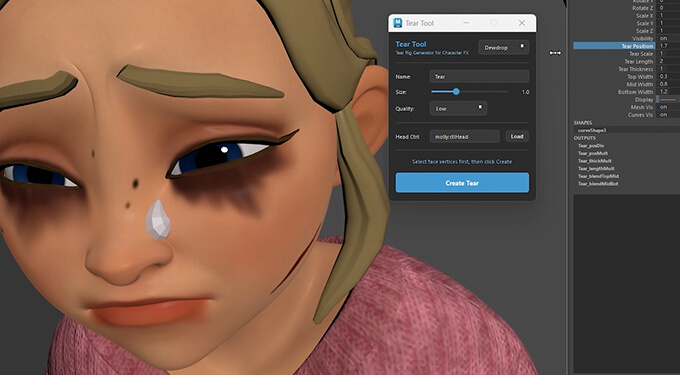Click the Load button
The image size is (680, 375).
click(x=517, y=136)
